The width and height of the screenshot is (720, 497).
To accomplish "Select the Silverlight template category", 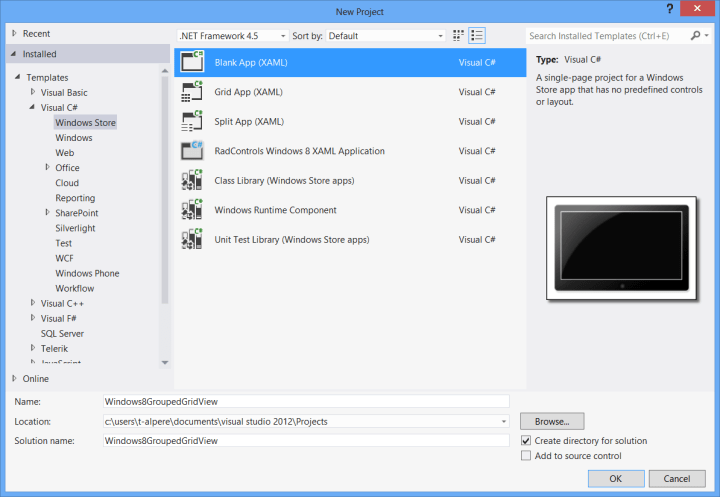I will click(x=75, y=228).
